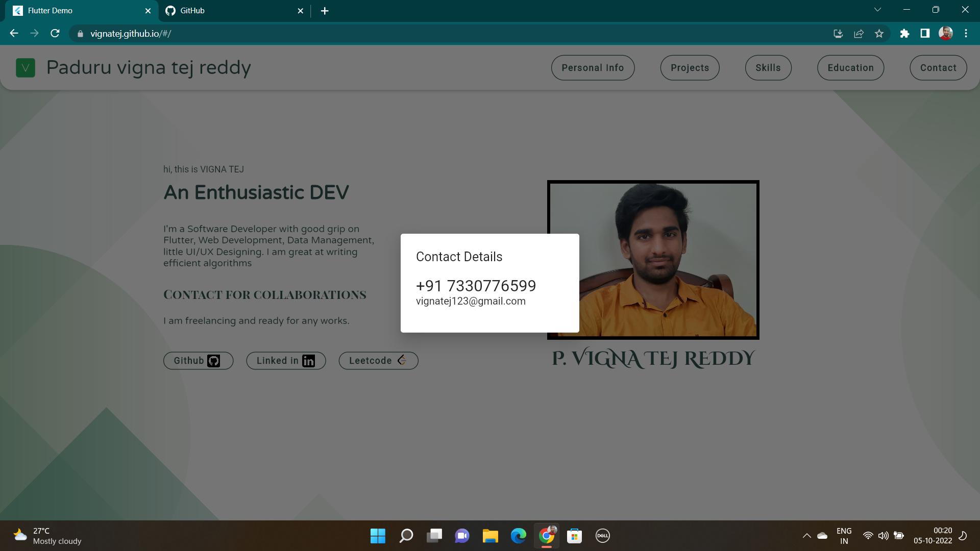Click the LinkedIn icon on the Linked in button

click(x=308, y=361)
